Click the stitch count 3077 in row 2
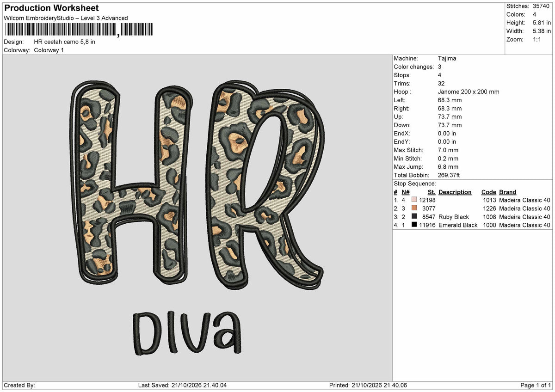This screenshot has height=392, width=555. pyautogui.click(x=429, y=208)
